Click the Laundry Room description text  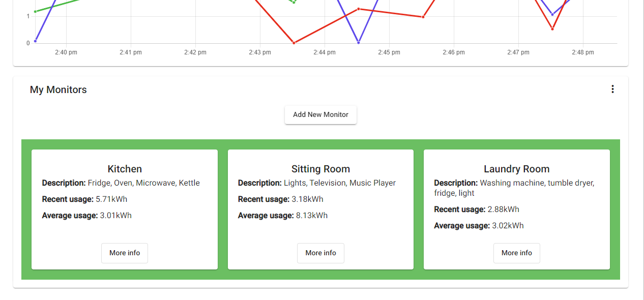click(x=514, y=188)
